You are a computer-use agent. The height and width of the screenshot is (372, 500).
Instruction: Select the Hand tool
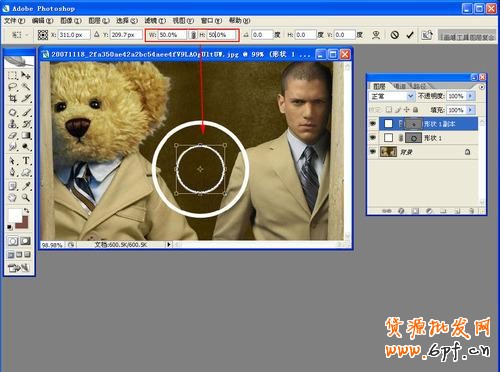click(x=13, y=198)
